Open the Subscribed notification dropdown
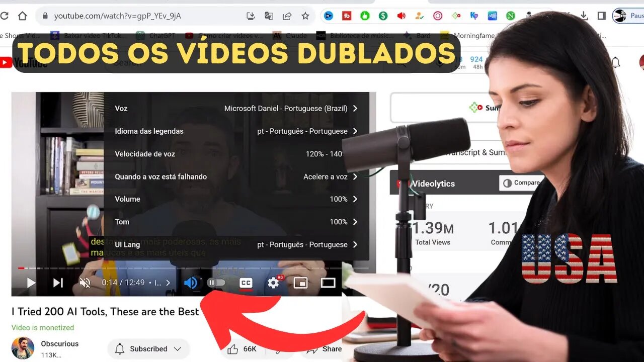 click(148, 349)
